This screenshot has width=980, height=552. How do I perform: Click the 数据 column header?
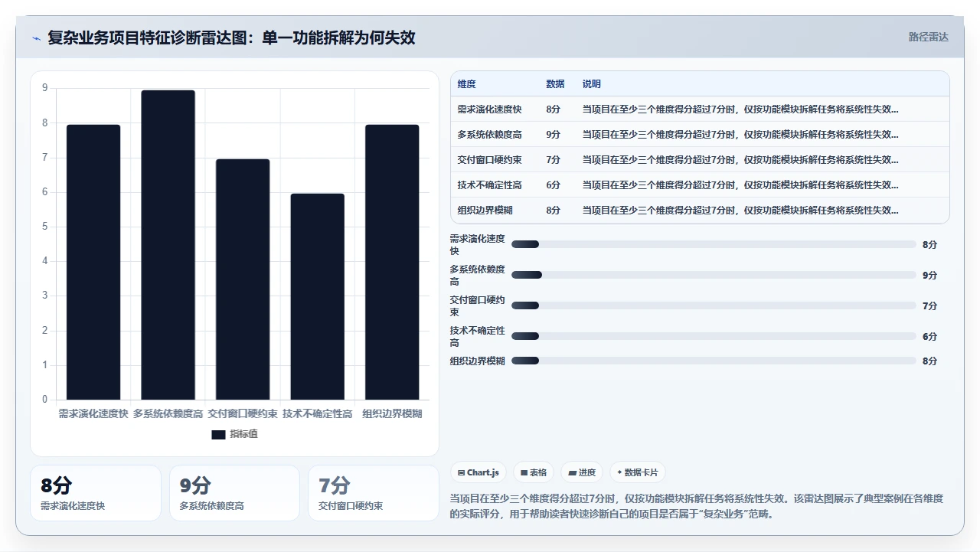[555, 84]
